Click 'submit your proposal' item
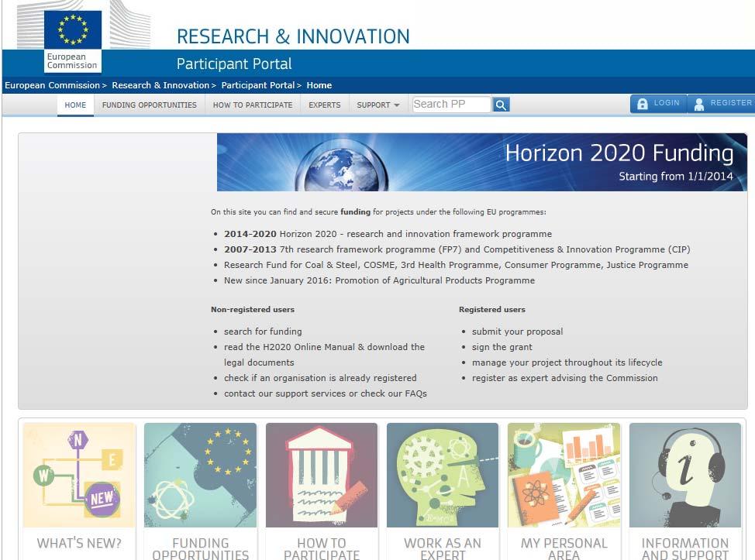This screenshot has width=755, height=560. pyautogui.click(x=517, y=332)
